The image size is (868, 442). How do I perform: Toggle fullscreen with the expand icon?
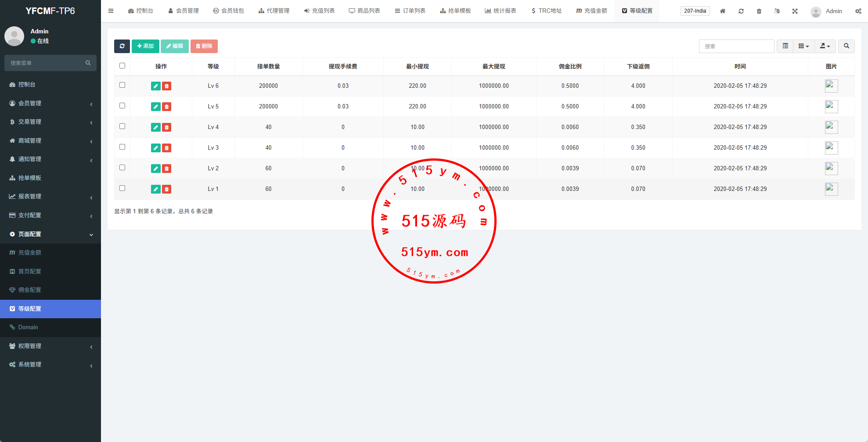coord(795,11)
